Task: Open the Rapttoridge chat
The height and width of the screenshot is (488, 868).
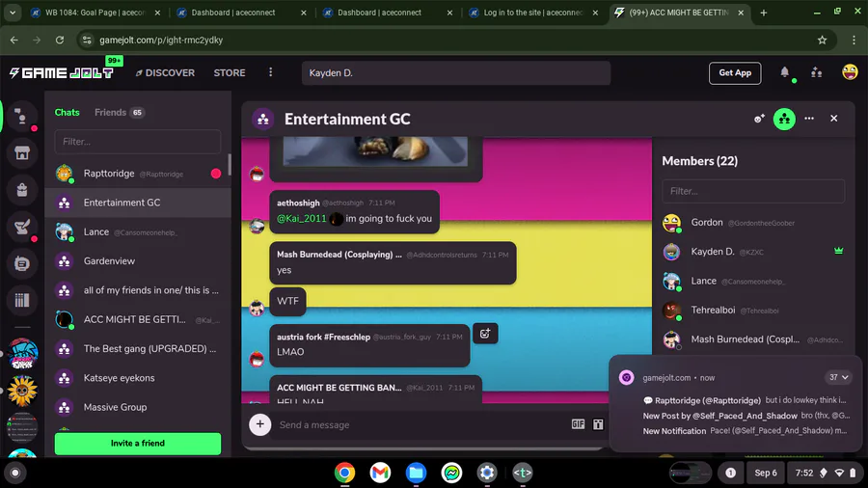Action: pyautogui.click(x=138, y=174)
